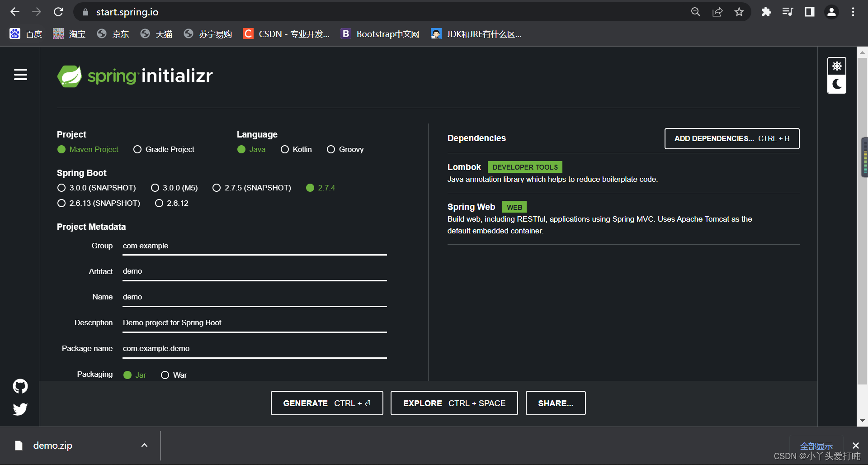This screenshot has width=868, height=465.
Task: Click the Artifact input field
Action: click(255, 271)
